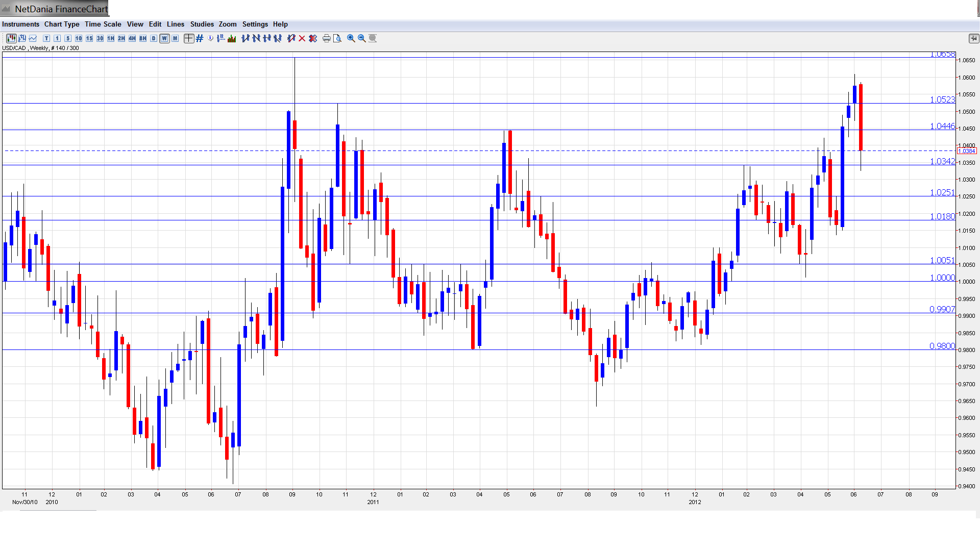980x551 pixels.
Task: Click the zoom in magnifier icon
Action: 351,38
